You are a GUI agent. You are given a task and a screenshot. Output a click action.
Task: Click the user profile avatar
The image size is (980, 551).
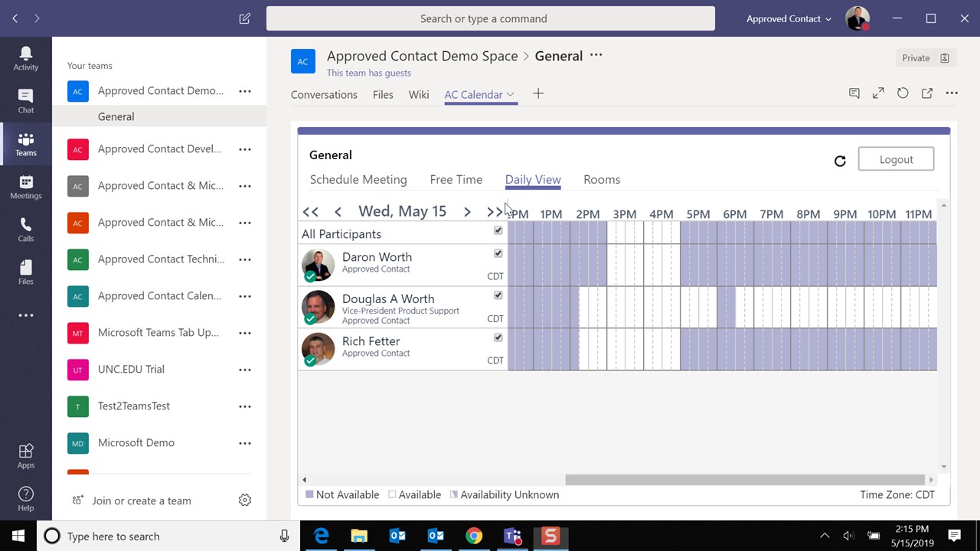tap(857, 18)
